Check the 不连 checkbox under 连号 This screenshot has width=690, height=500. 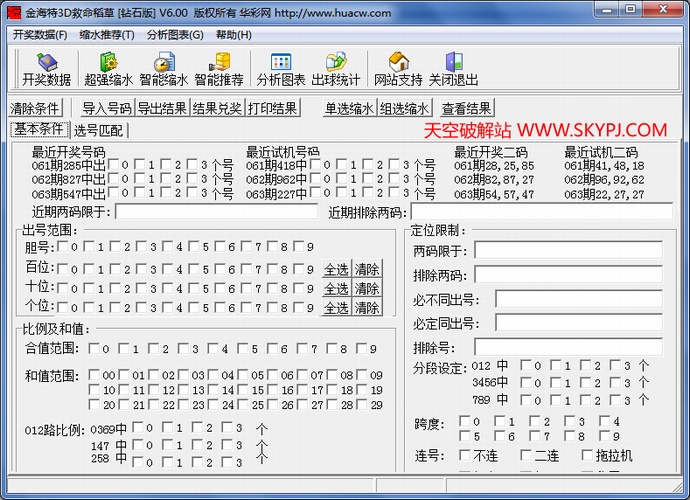(x=464, y=456)
